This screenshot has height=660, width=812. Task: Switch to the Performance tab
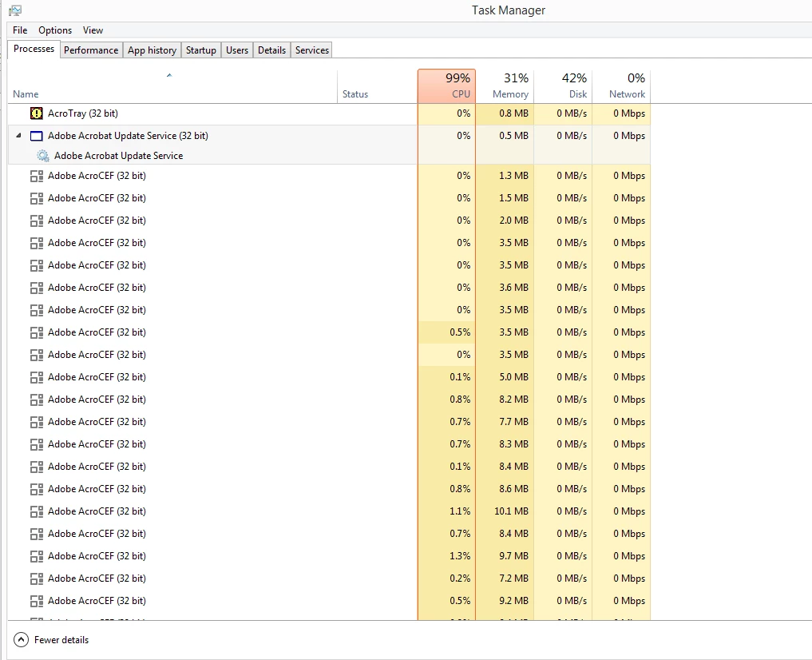[91, 50]
